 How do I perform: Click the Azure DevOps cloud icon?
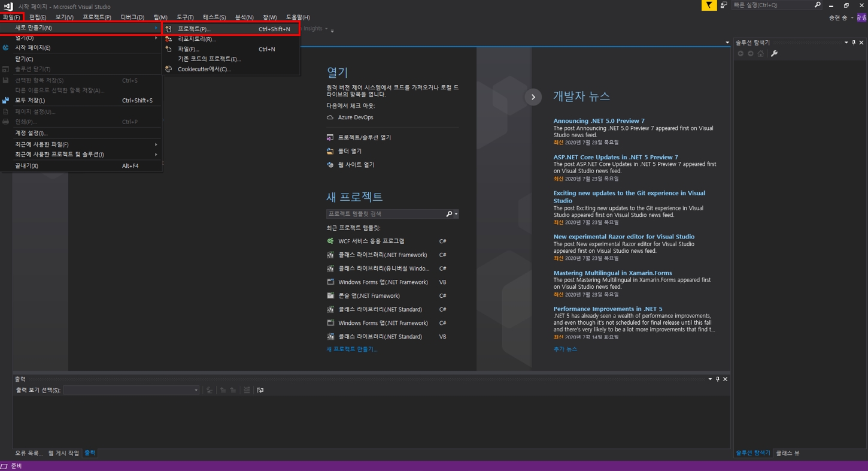[x=330, y=117]
